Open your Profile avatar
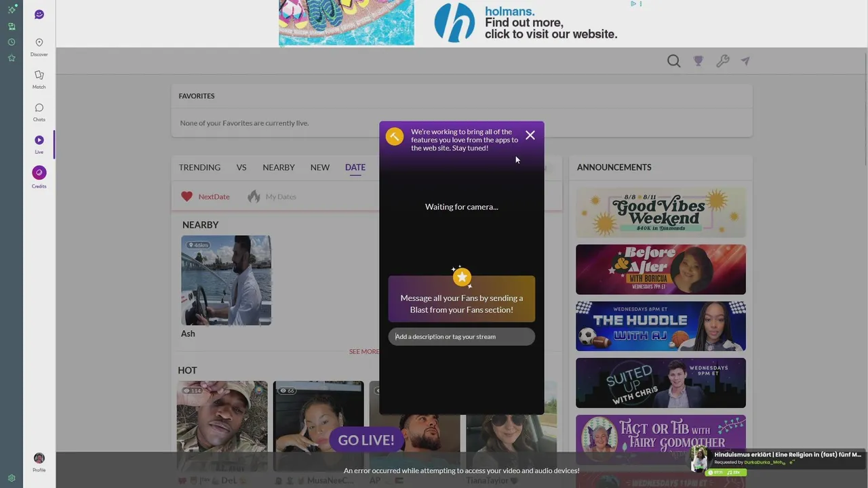868x488 pixels. click(39, 462)
